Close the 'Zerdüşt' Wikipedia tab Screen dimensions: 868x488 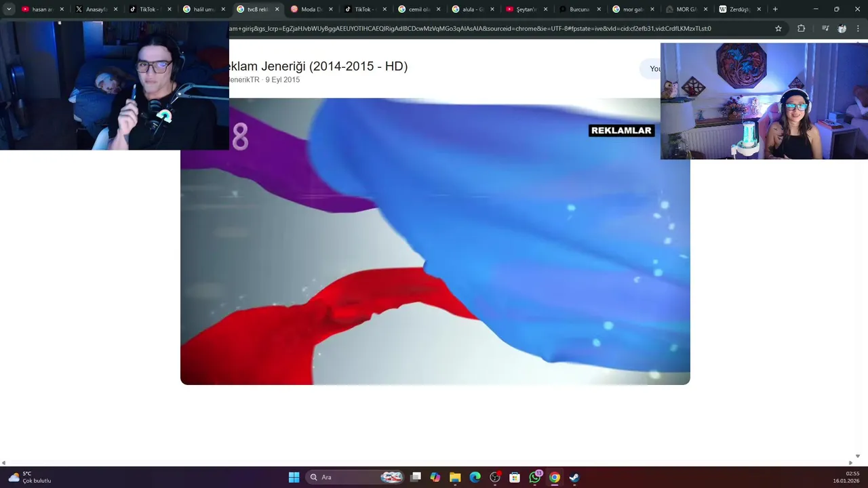tap(759, 9)
